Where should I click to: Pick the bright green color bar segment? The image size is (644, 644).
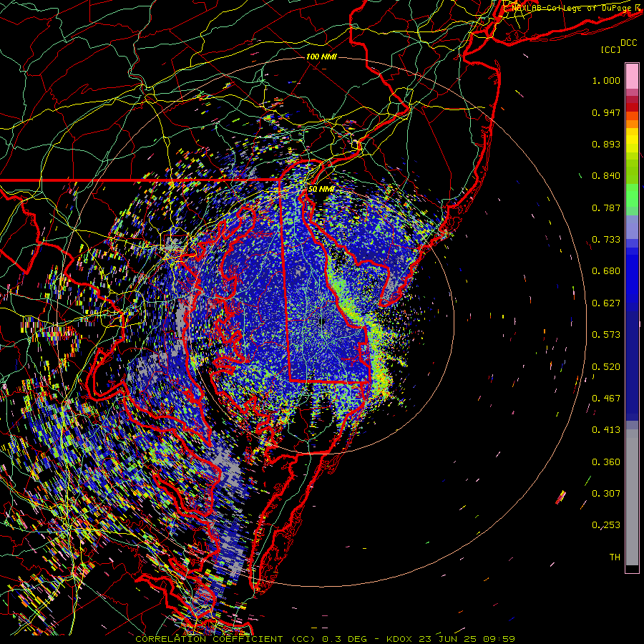(x=632, y=195)
